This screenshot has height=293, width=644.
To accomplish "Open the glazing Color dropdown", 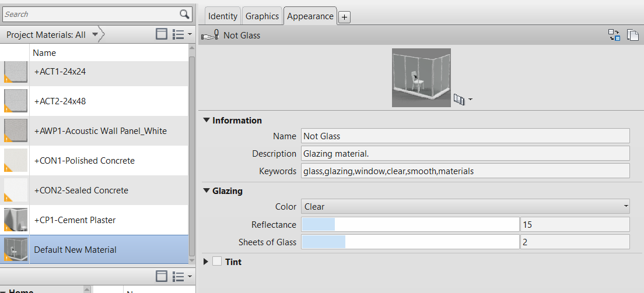I will pyautogui.click(x=466, y=206).
